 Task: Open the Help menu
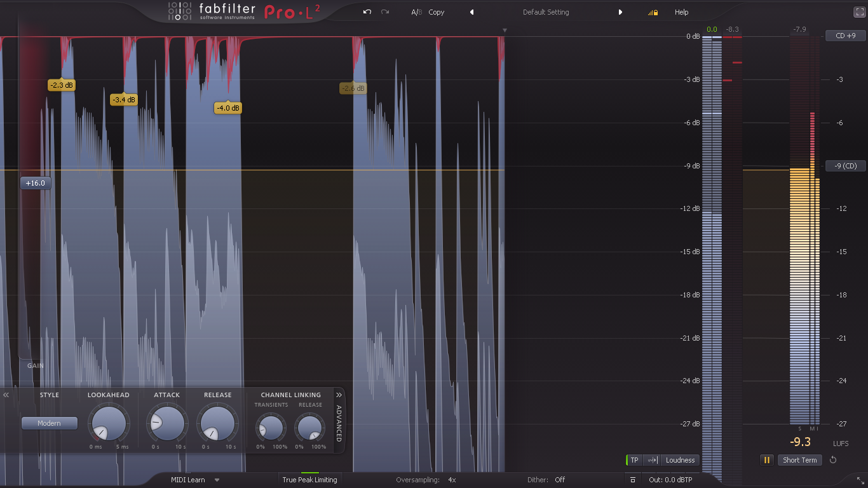click(x=681, y=12)
